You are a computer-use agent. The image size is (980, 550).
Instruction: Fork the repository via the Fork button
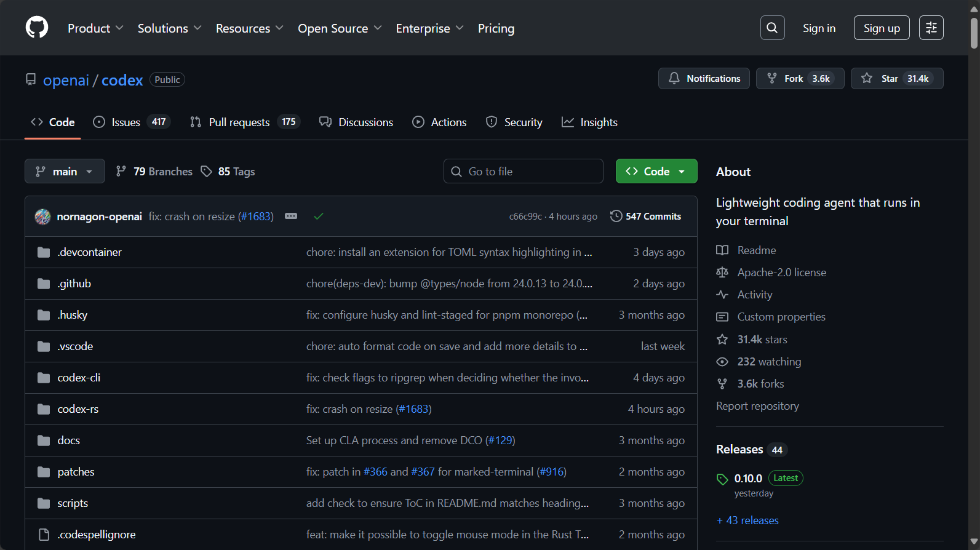pos(800,78)
